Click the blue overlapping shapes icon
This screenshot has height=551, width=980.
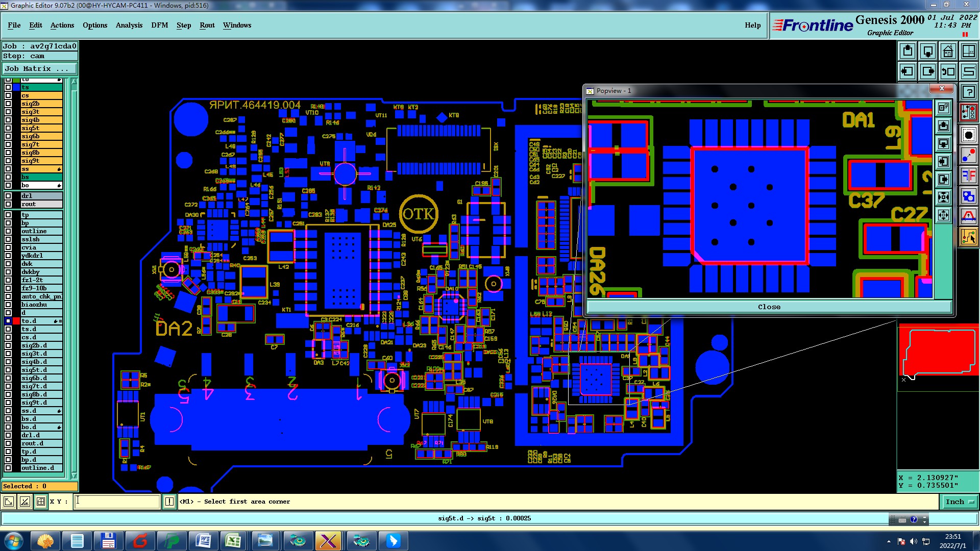[x=969, y=196]
